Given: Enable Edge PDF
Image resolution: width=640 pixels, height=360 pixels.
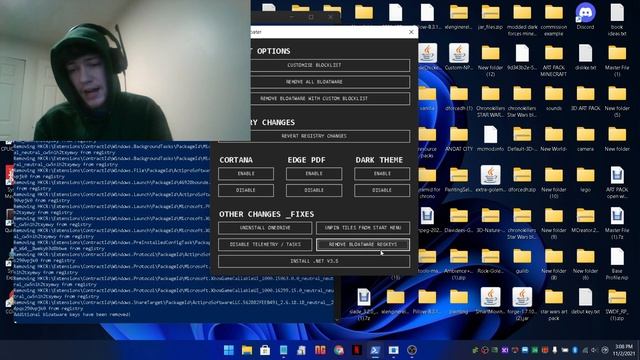Looking at the screenshot, I should click(x=314, y=173).
